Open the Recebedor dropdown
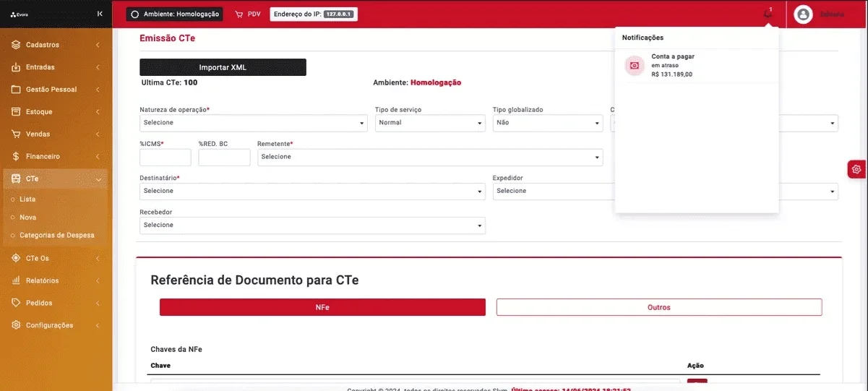868x391 pixels. (312, 225)
